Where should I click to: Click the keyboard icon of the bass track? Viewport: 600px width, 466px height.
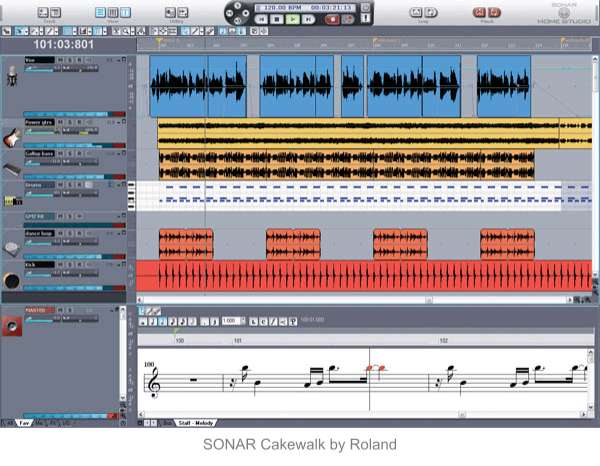[x=12, y=169]
